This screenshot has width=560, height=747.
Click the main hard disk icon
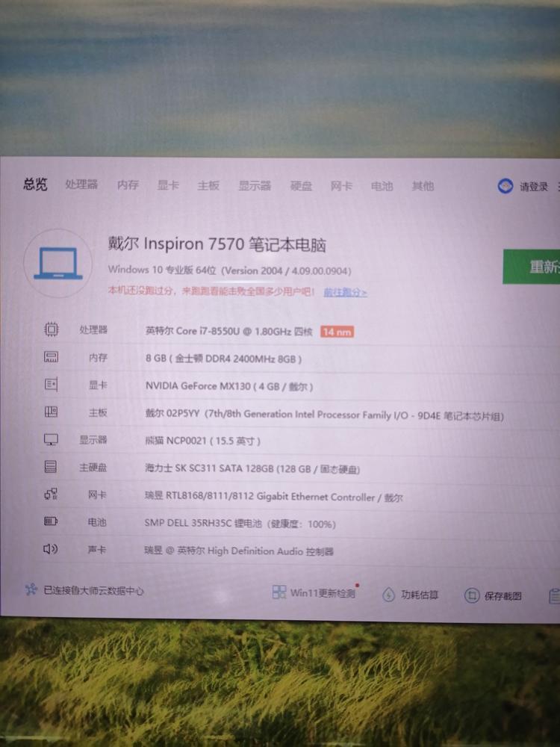(x=51, y=468)
